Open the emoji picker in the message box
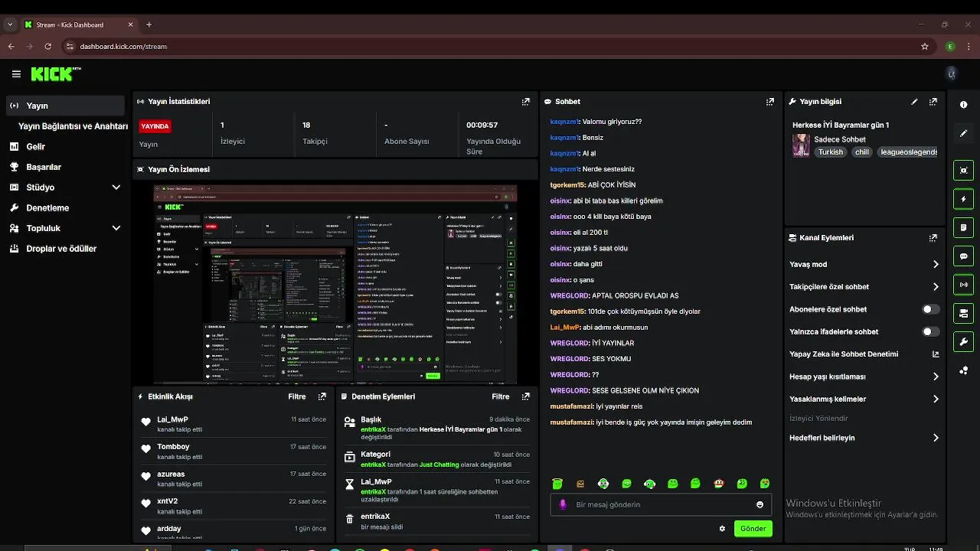 [x=759, y=504]
